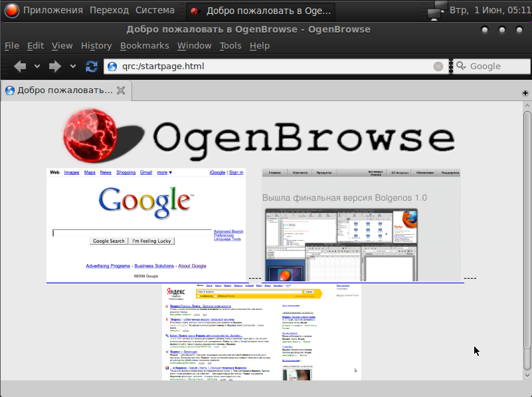The height and width of the screenshot is (397, 532).
Task: Open the Google page thumbnail
Action: [146, 225]
